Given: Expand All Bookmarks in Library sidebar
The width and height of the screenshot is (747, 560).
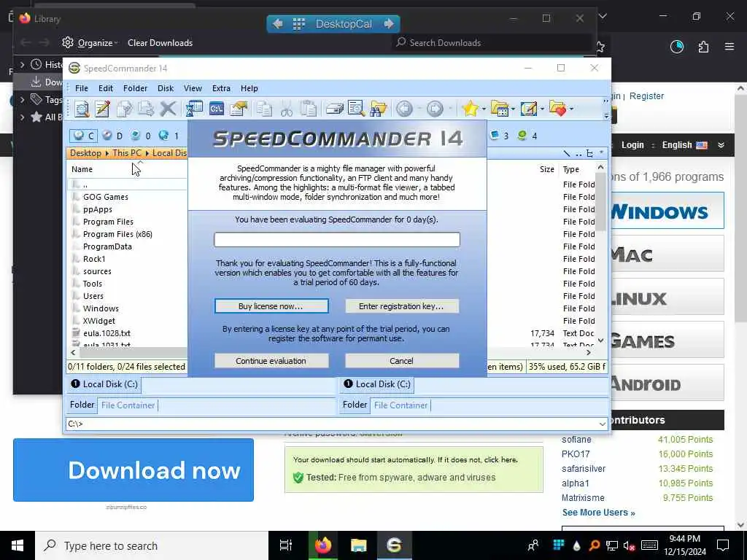Looking at the screenshot, I should click(22, 117).
